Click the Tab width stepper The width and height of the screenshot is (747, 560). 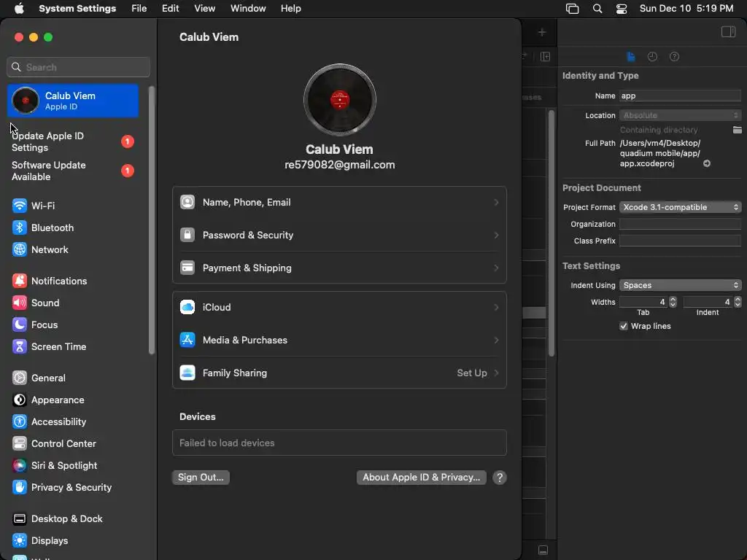point(673,302)
